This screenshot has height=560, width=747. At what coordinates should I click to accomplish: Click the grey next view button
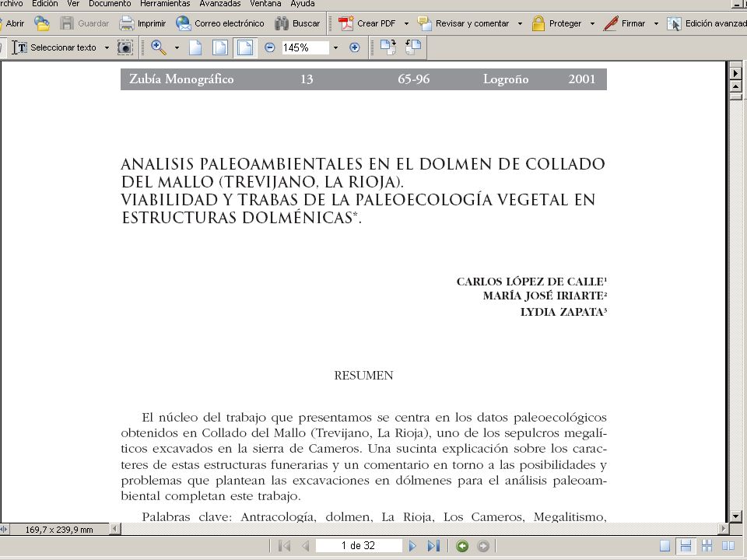(x=483, y=546)
